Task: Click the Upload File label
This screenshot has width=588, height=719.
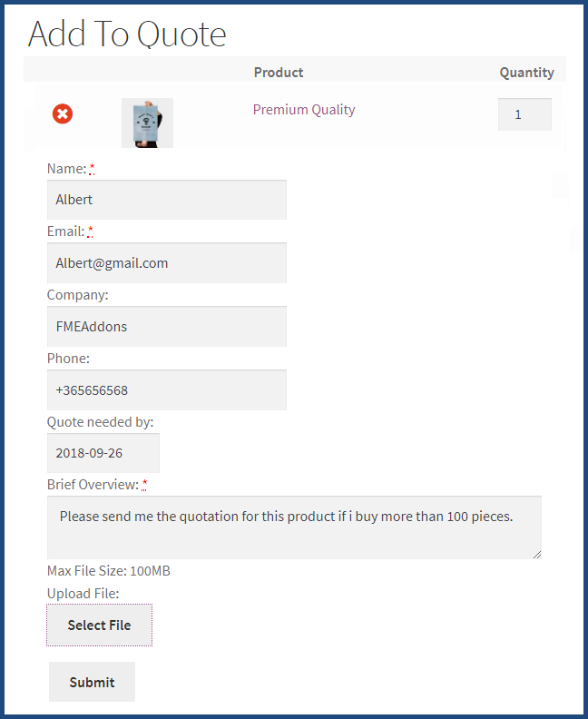Action: click(x=83, y=594)
